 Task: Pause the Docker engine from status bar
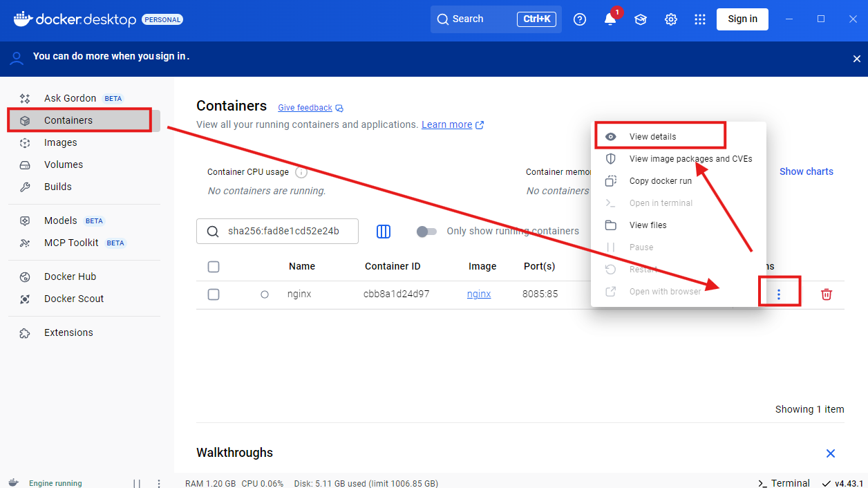point(137,484)
